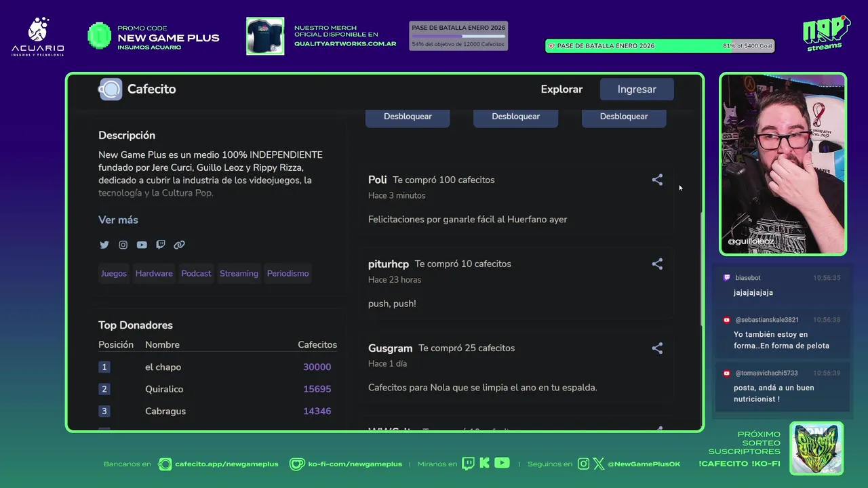Select the Juegos tag
The width and height of the screenshot is (868, 488).
pos(114,274)
